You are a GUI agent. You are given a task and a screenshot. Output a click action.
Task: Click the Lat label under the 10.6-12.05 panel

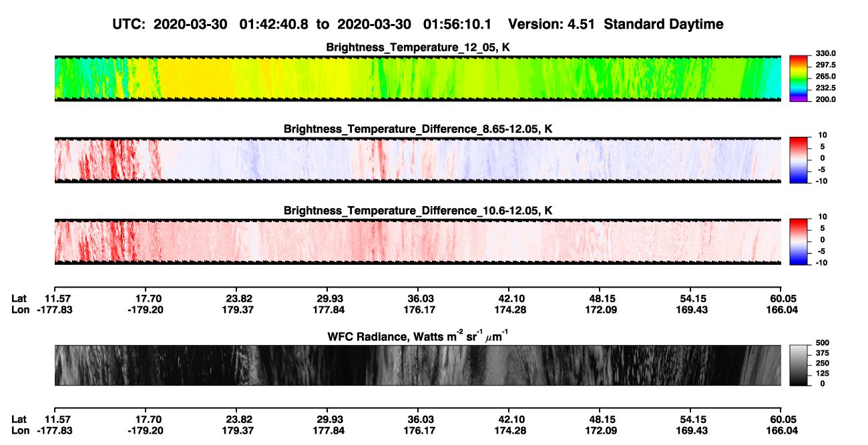tap(19, 299)
